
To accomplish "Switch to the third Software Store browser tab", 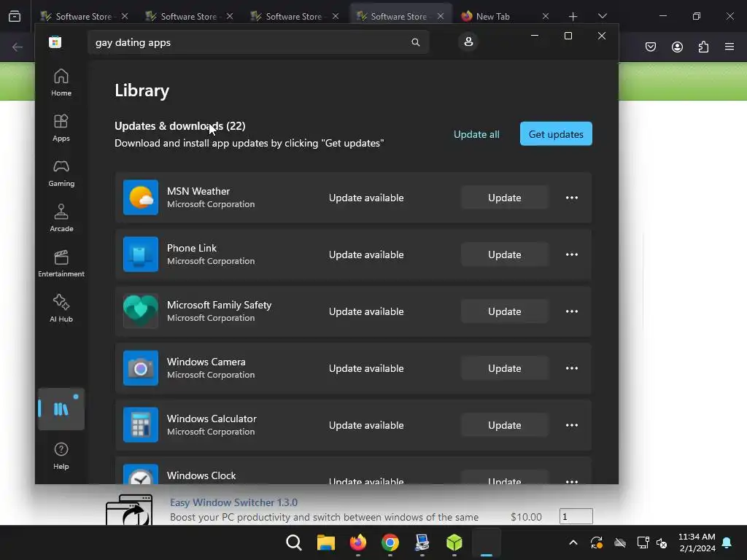I will point(293,16).
